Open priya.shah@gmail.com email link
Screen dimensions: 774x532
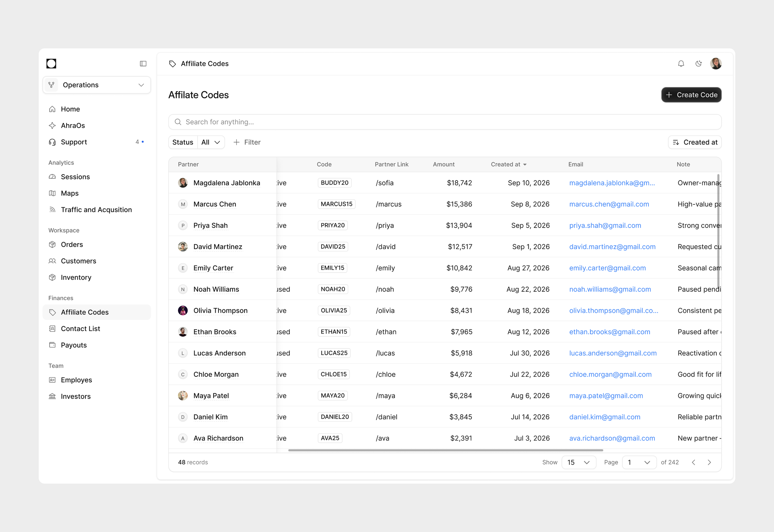click(605, 225)
